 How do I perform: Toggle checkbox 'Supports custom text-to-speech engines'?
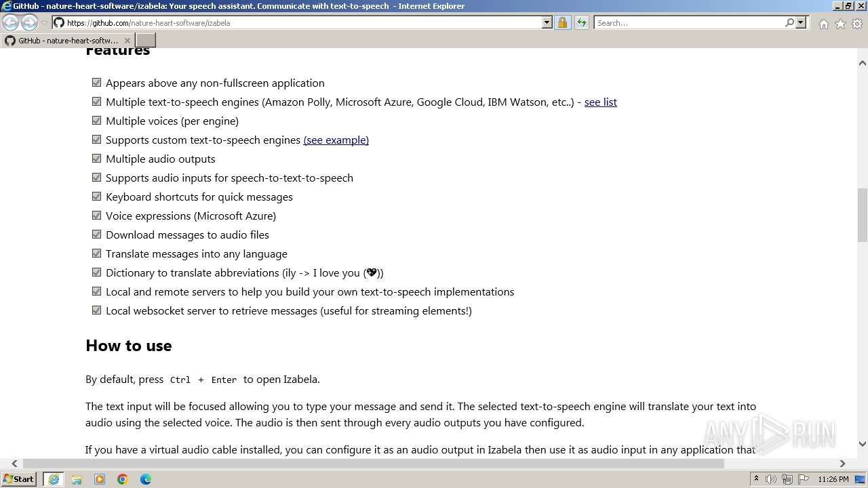pos(96,140)
